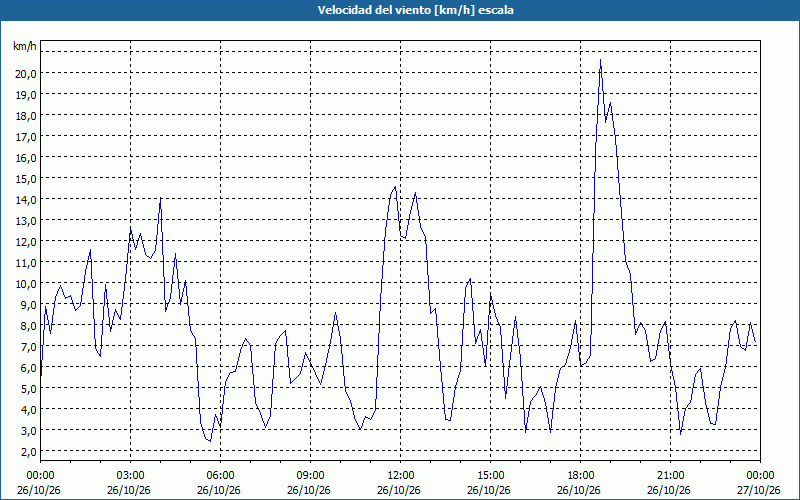The height and width of the screenshot is (500, 800).
Task: Pick the '15:00' time tick label
Action: [490, 476]
